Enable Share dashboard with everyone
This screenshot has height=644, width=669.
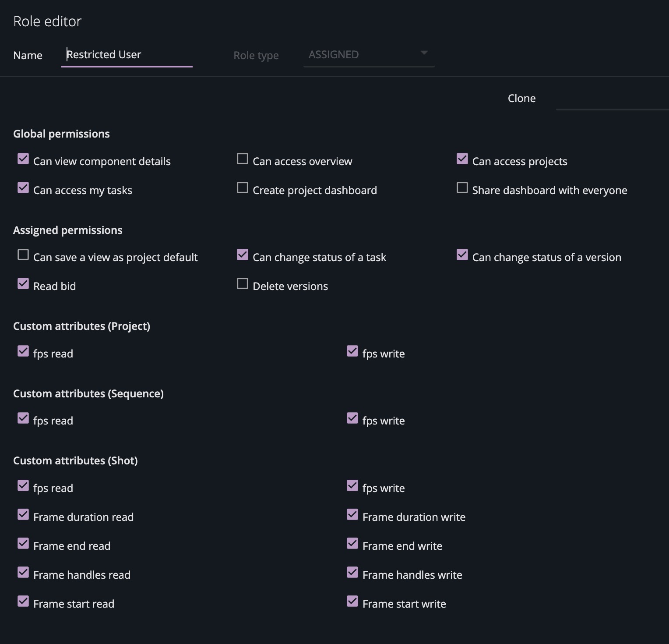(462, 188)
